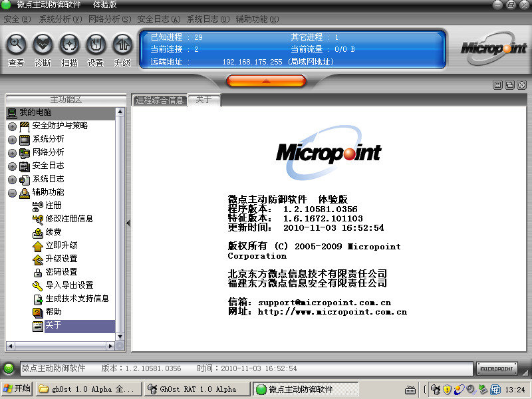The image size is (532, 399).
Task: Open the 诊断 heartbeat toolbar icon
Action: [43, 45]
